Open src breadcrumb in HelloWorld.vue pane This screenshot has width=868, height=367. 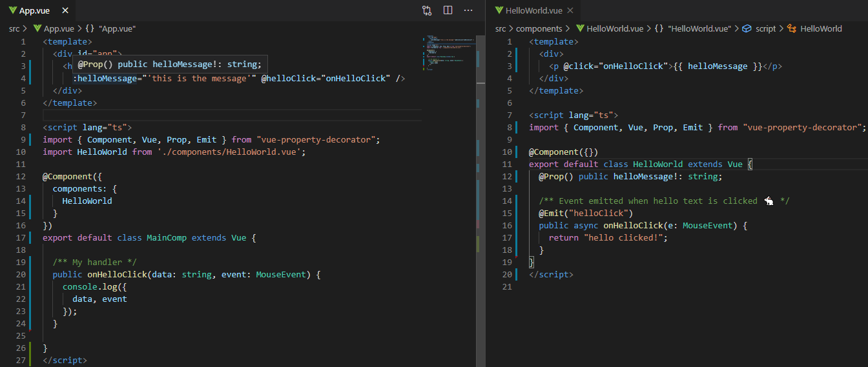[501, 28]
